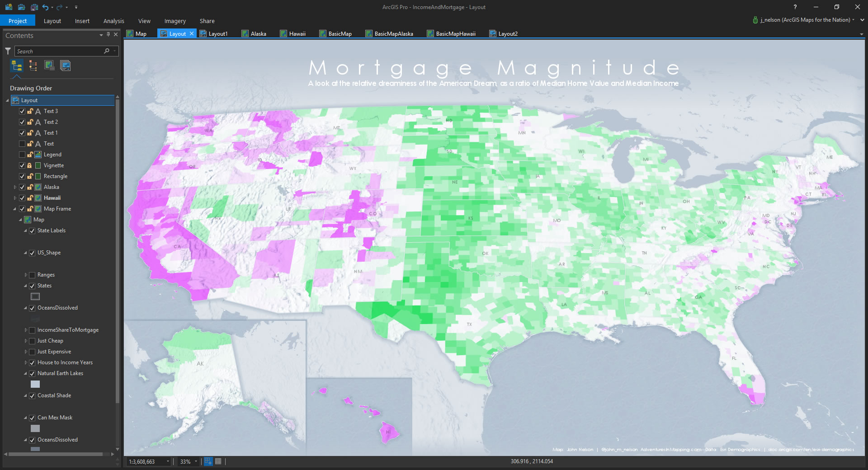Screen dimensions: 868x470
Task: Toggle the lock icon on Legend element
Action: pos(30,155)
